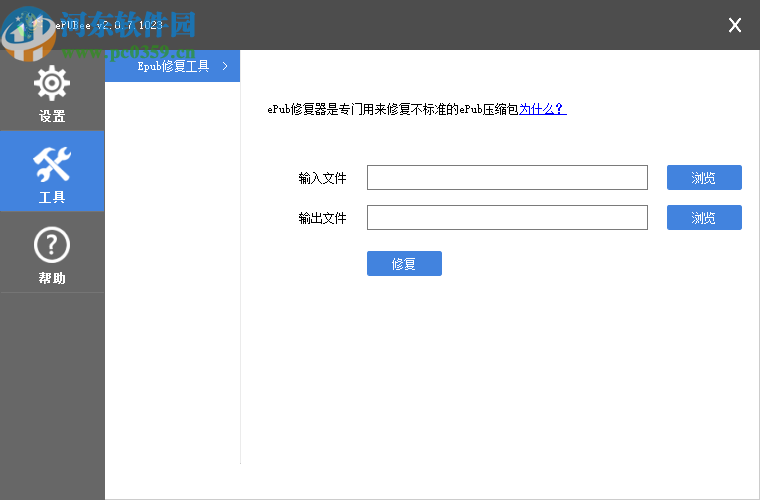Open the 为什么? hyperlink
Screen dimensions: 760x500
point(543,109)
